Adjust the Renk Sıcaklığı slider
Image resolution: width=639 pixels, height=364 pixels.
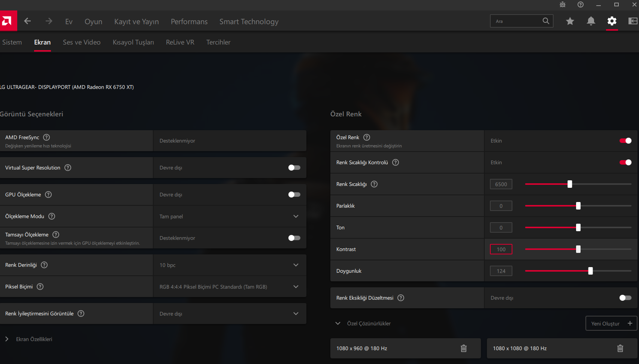tap(570, 184)
